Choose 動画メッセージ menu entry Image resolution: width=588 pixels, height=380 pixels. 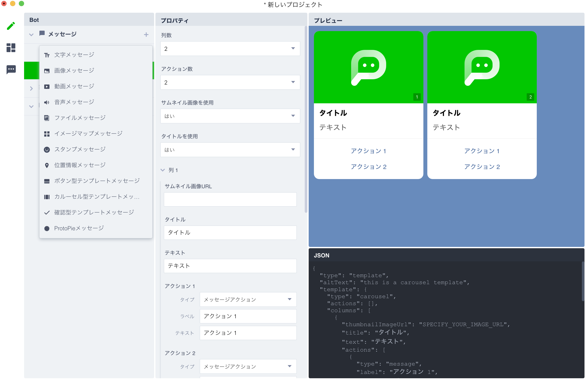pos(96,86)
